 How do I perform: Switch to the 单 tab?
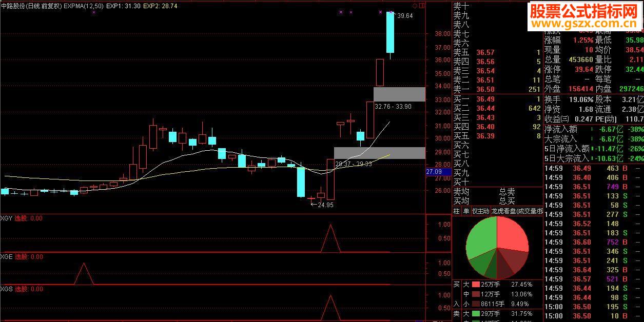466,211
